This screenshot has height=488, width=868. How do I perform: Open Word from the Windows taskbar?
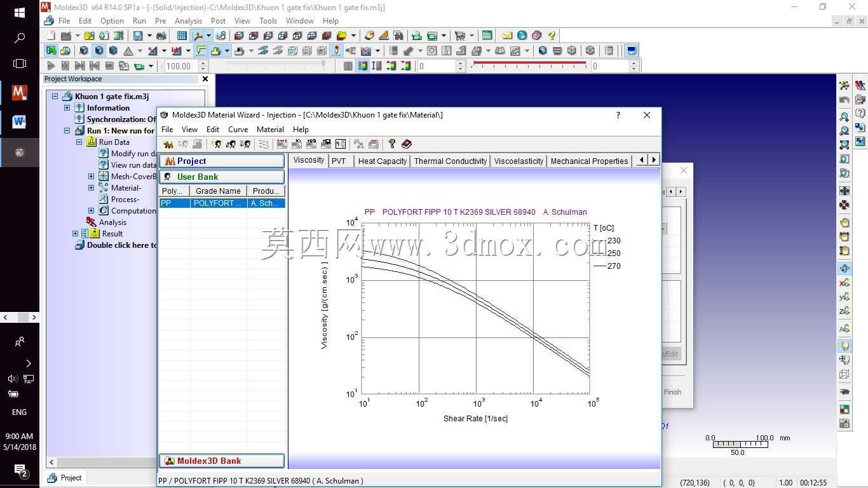19,122
